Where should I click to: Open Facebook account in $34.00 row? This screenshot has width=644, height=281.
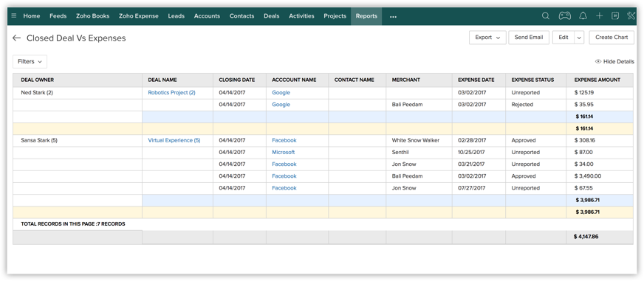pyautogui.click(x=284, y=164)
